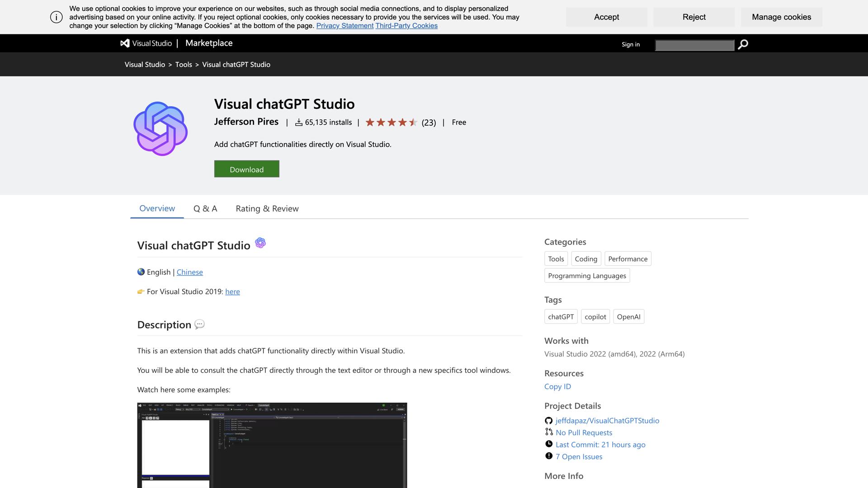Select Marketplace in the top navigation
The image size is (868, 488).
[208, 43]
